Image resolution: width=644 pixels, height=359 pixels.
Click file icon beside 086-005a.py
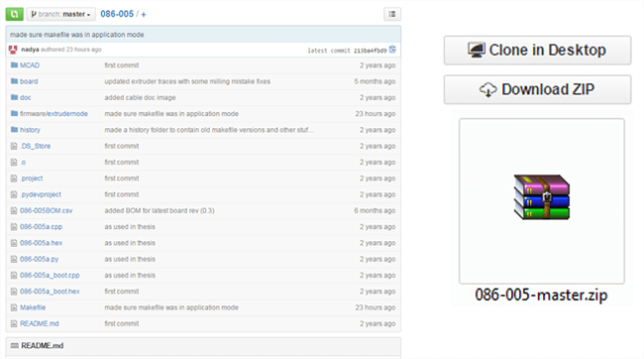[14, 259]
